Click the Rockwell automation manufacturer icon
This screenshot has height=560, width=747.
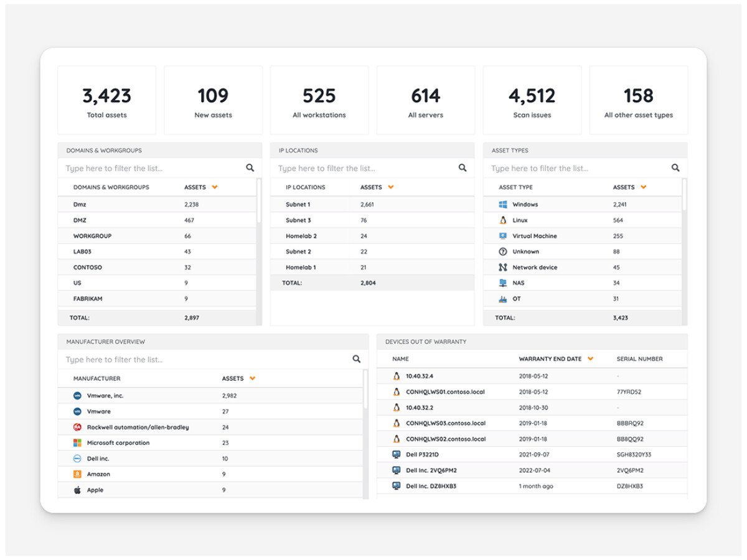[78, 427]
